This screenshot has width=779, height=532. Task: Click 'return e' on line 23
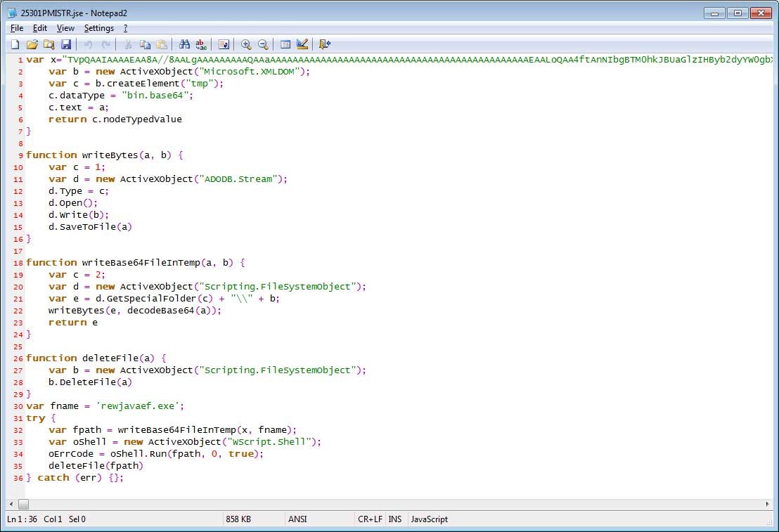[73, 323]
